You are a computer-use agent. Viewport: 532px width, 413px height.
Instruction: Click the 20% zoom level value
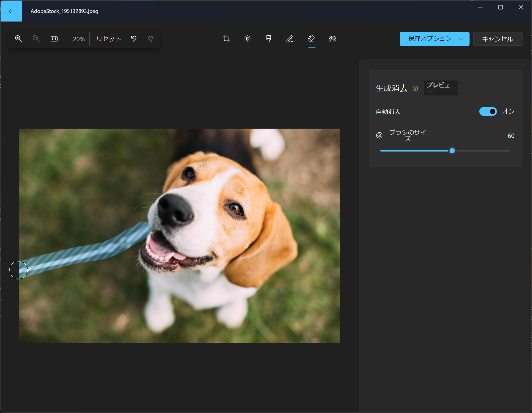tap(79, 39)
